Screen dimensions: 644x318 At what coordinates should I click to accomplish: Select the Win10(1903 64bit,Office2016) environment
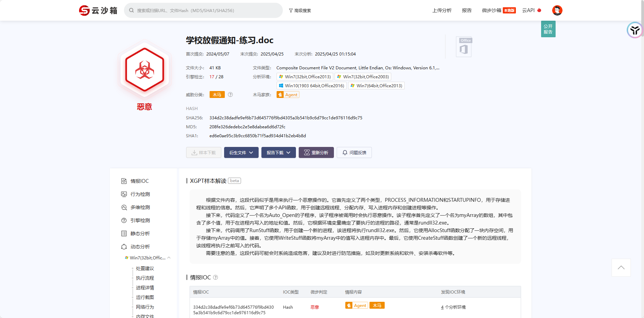click(x=311, y=86)
